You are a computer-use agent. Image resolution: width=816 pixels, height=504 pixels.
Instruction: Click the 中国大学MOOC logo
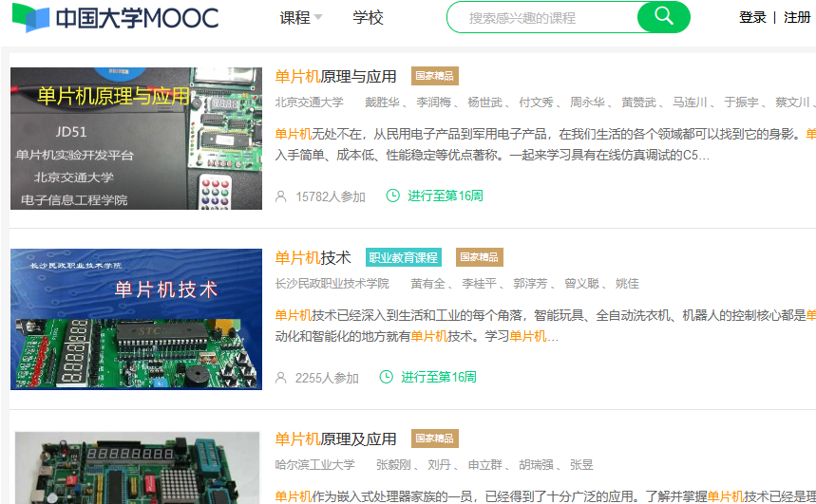(115, 18)
